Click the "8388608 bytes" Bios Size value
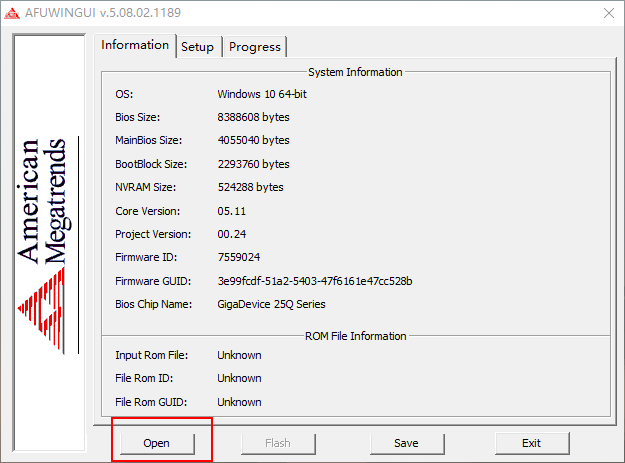 [x=253, y=118]
